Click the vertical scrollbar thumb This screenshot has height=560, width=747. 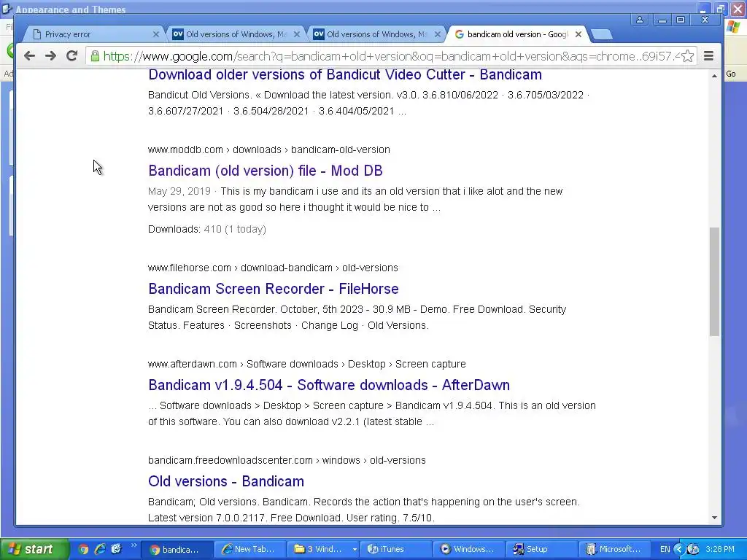click(x=714, y=282)
